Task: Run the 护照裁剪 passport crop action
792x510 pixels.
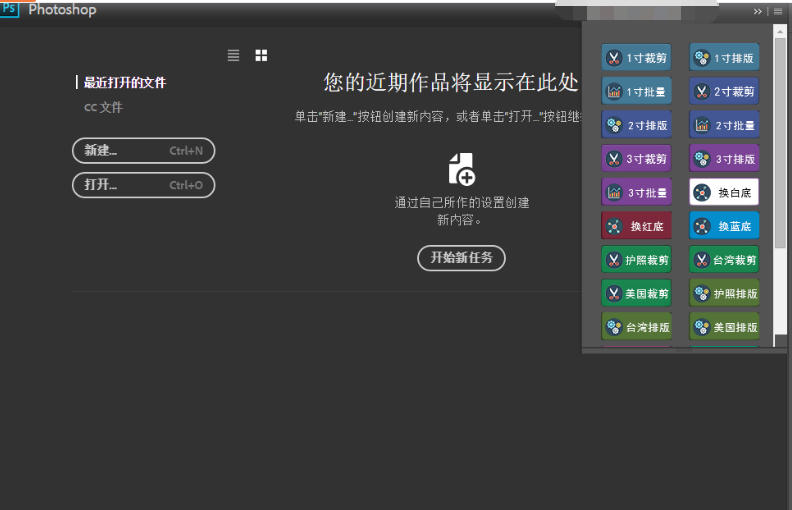Action: pos(636,260)
